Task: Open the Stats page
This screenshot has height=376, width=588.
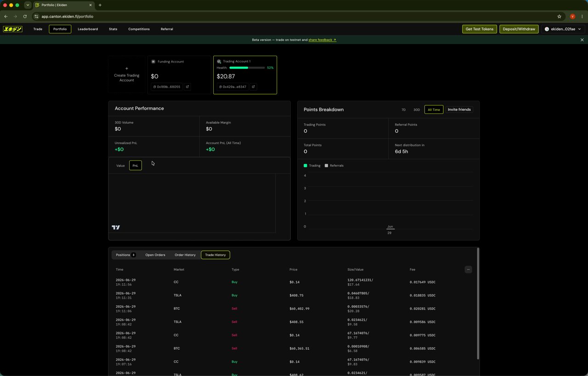Action: (113, 29)
